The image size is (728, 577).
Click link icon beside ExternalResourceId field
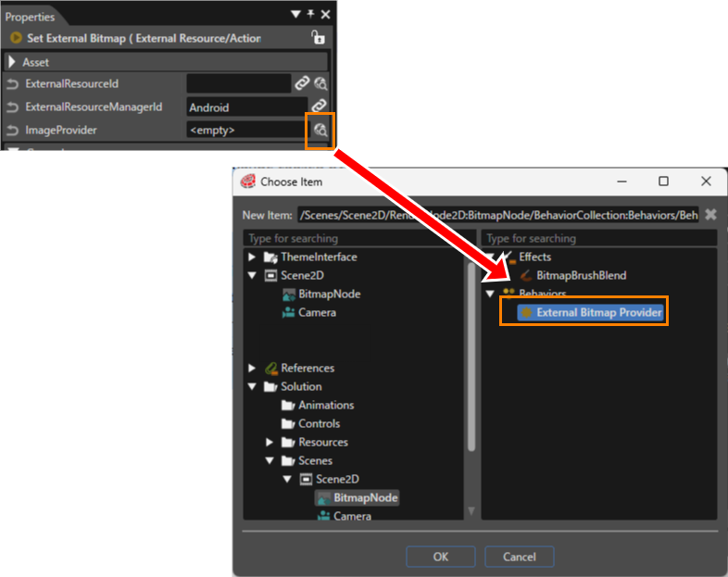[302, 83]
